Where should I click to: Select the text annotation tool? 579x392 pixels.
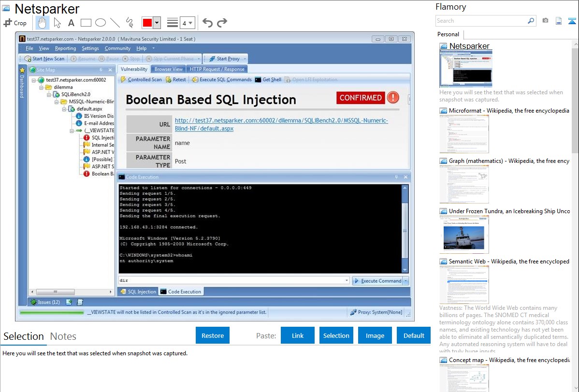71,23
